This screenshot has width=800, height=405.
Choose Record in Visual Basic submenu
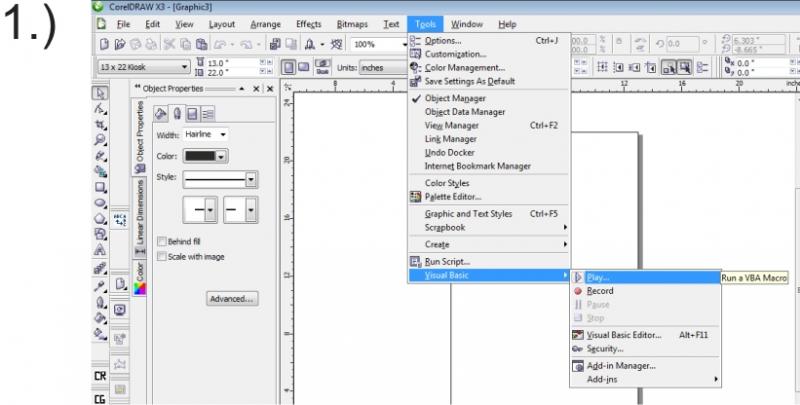(645, 291)
